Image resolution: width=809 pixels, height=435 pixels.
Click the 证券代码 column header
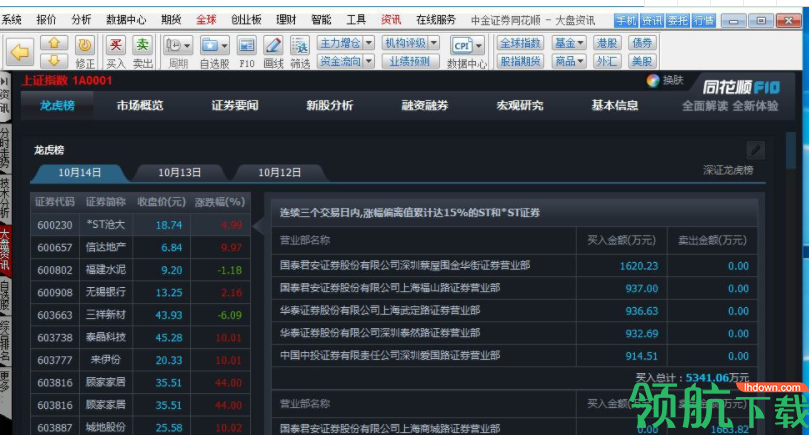coord(55,202)
